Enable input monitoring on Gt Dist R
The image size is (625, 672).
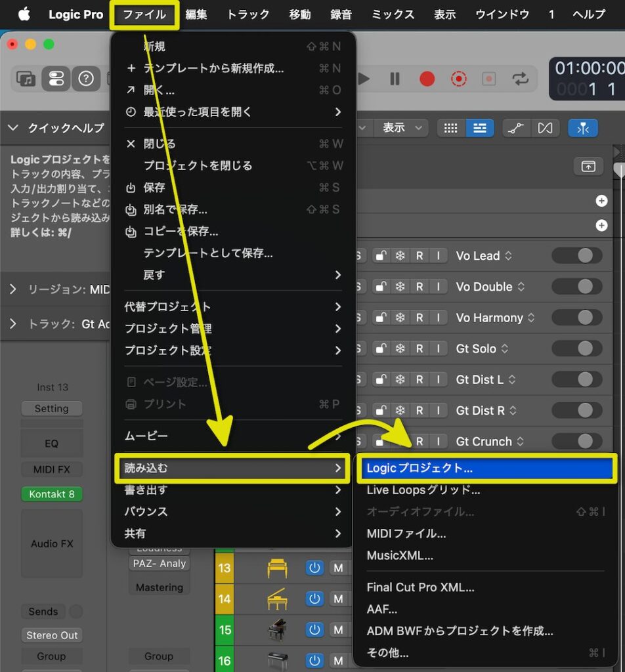pyautogui.click(x=438, y=410)
